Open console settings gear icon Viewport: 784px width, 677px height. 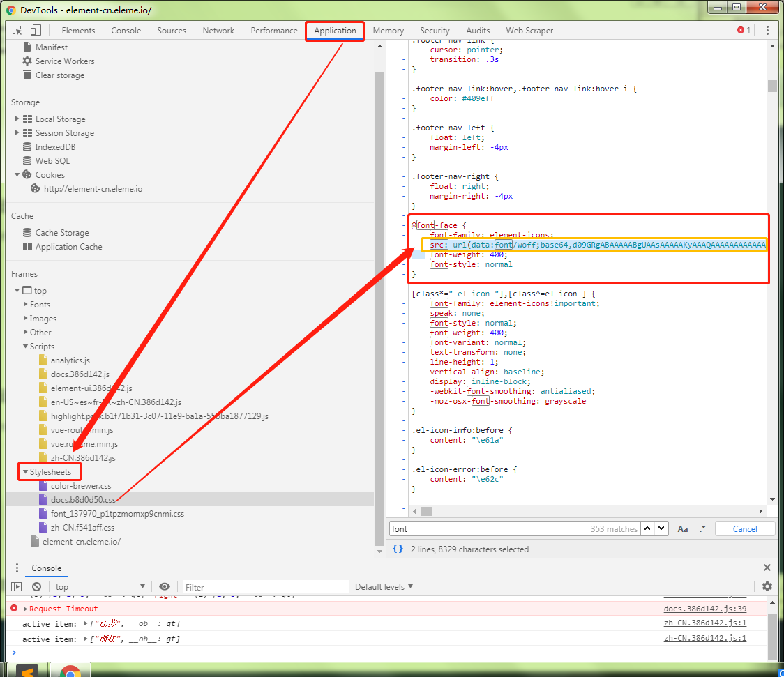click(x=767, y=586)
